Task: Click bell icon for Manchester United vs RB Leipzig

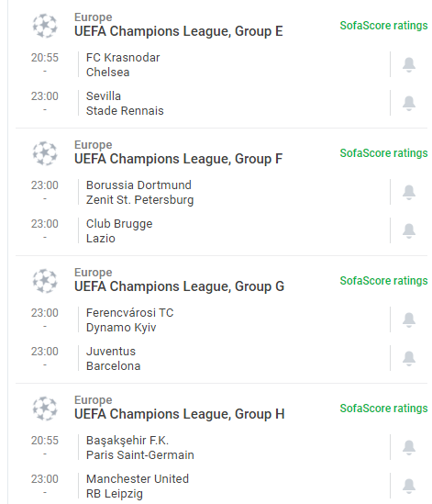Action: click(409, 487)
